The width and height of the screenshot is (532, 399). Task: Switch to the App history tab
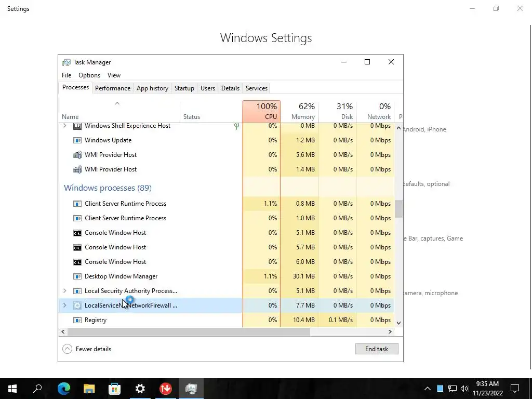click(x=152, y=88)
